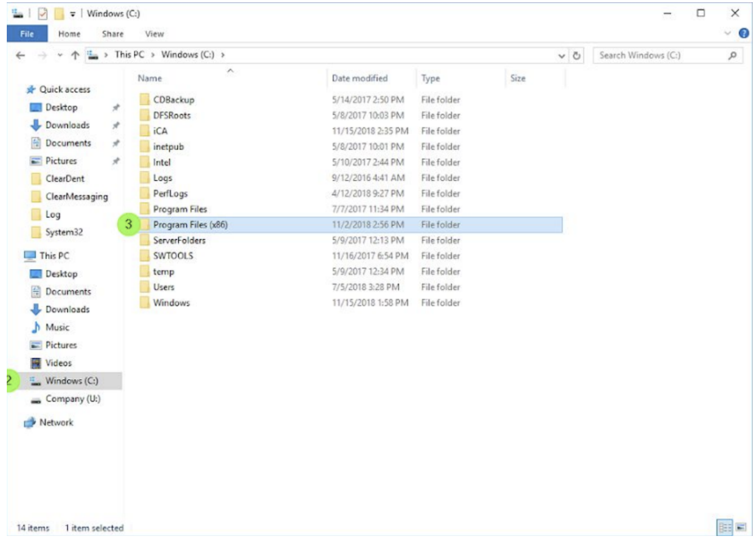This screenshot has width=756, height=545.
Task: Open the File menu
Action: 27,34
